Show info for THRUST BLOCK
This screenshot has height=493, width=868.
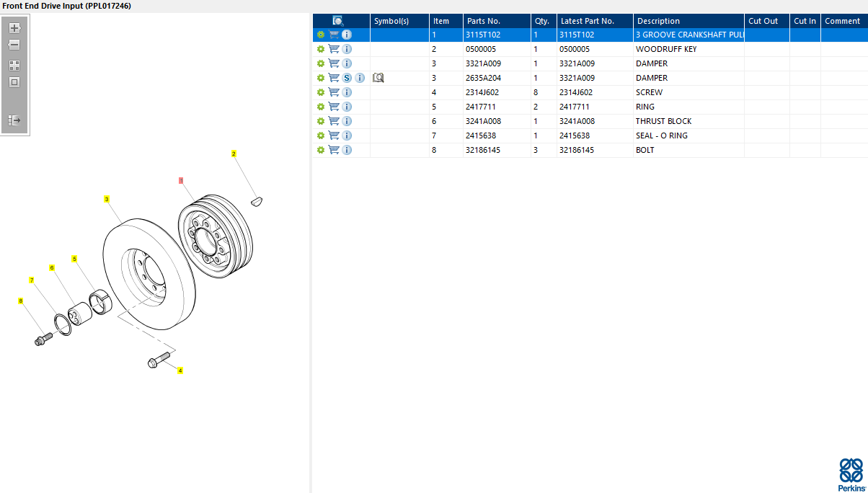point(347,121)
